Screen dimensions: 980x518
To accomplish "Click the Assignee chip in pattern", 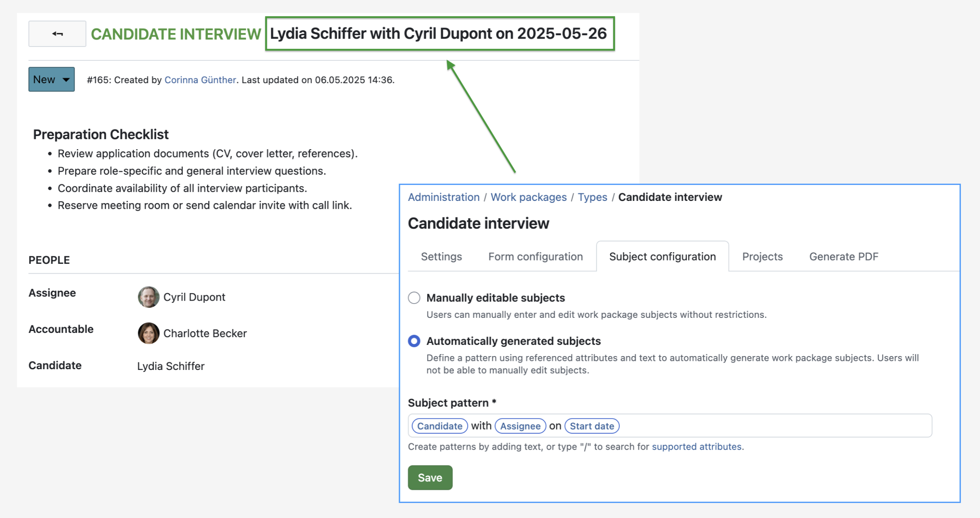I will [520, 426].
